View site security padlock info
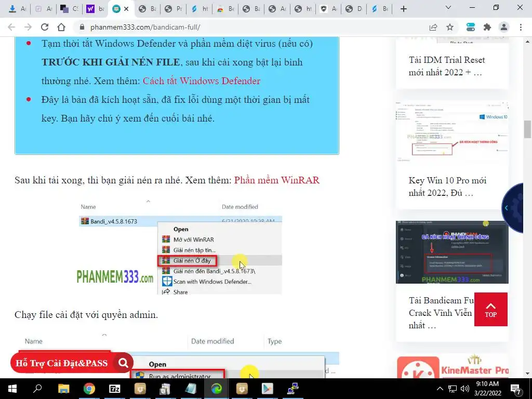532x399 pixels. (x=82, y=27)
